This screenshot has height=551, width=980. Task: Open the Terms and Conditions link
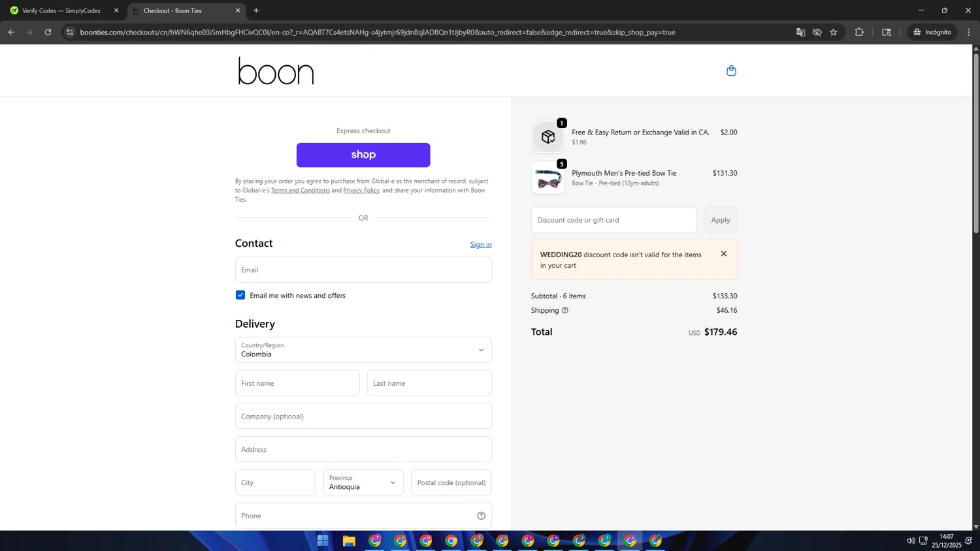point(300,190)
